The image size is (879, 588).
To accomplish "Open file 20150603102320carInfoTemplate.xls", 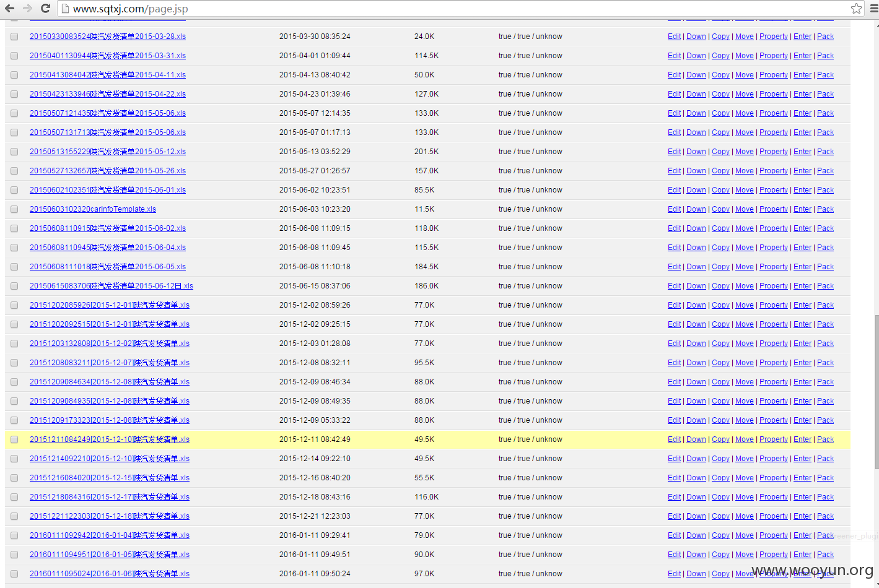I will (x=93, y=209).
